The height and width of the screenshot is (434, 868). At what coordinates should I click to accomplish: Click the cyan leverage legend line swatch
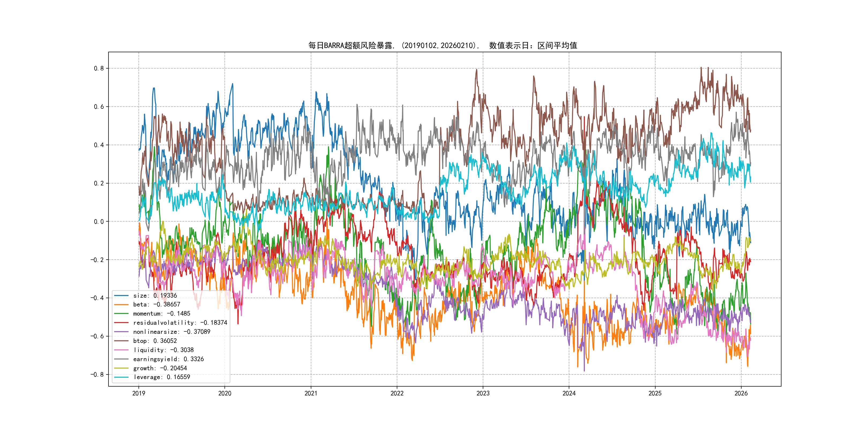click(x=121, y=377)
